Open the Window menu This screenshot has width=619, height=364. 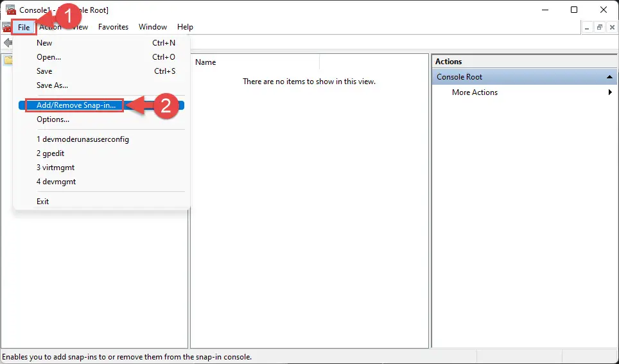[x=153, y=27]
